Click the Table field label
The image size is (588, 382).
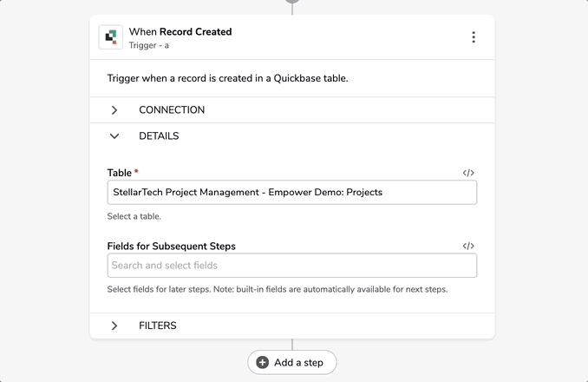coord(120,173)
